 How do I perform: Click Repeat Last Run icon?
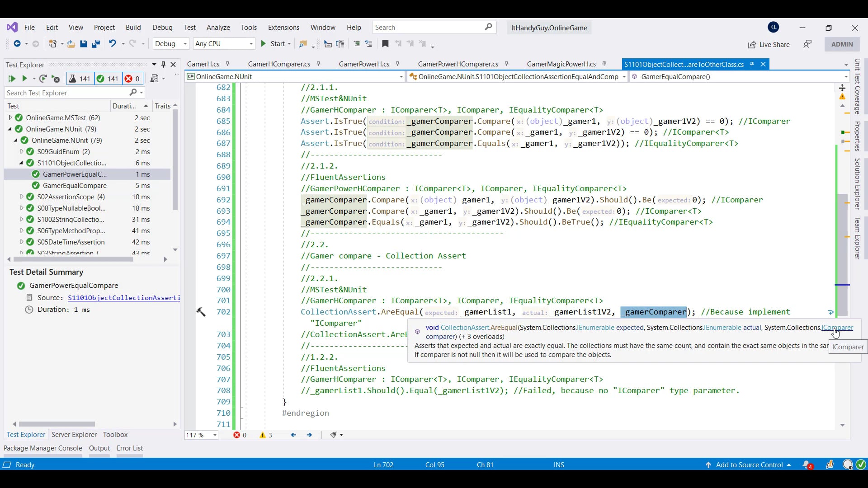(x=43, y=79)
